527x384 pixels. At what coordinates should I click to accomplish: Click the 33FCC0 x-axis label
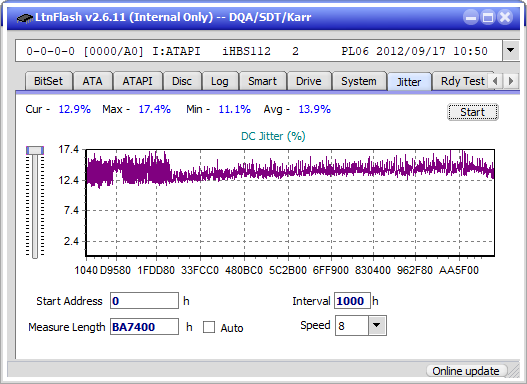200,270
